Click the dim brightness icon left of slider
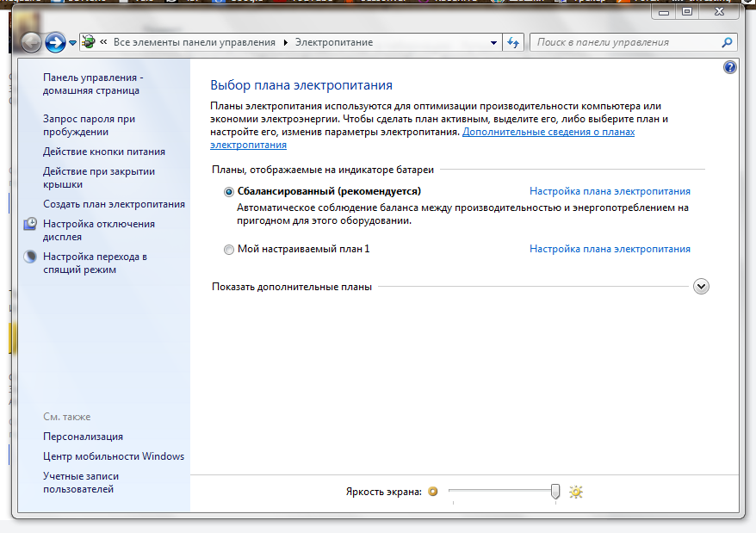The width and height of the screenshot is (756, 533). (433, 492)
